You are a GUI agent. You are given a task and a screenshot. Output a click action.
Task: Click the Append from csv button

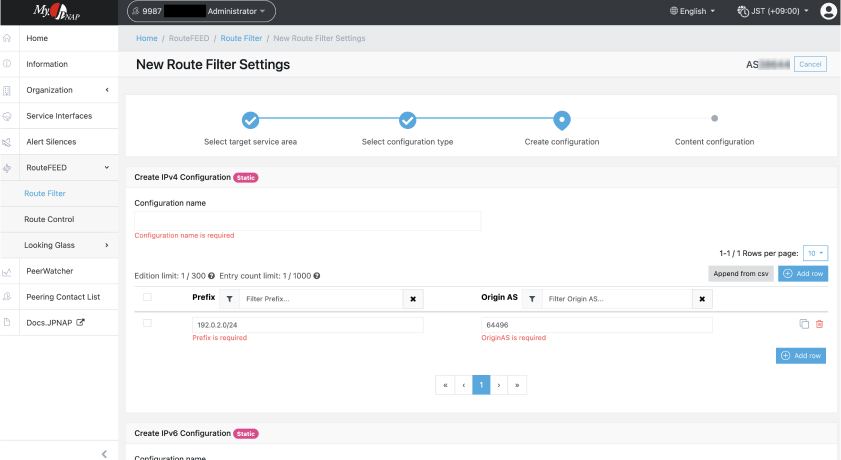point(740,273)
